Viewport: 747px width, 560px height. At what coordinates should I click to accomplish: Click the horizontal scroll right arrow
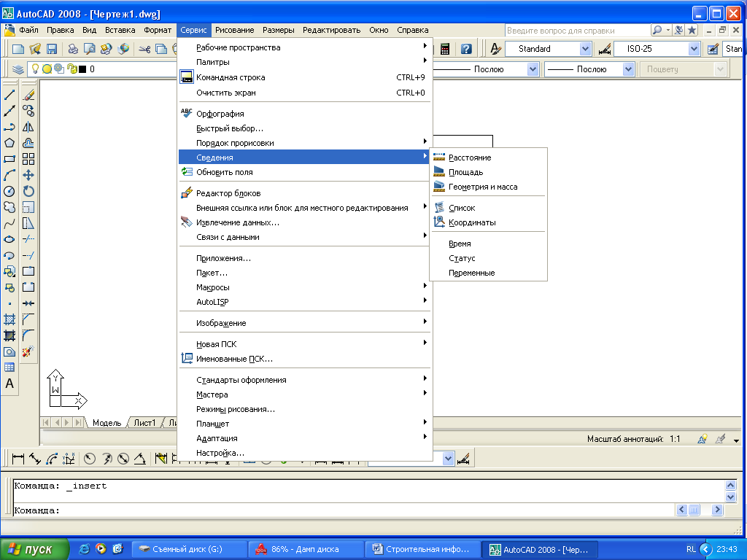717,510
